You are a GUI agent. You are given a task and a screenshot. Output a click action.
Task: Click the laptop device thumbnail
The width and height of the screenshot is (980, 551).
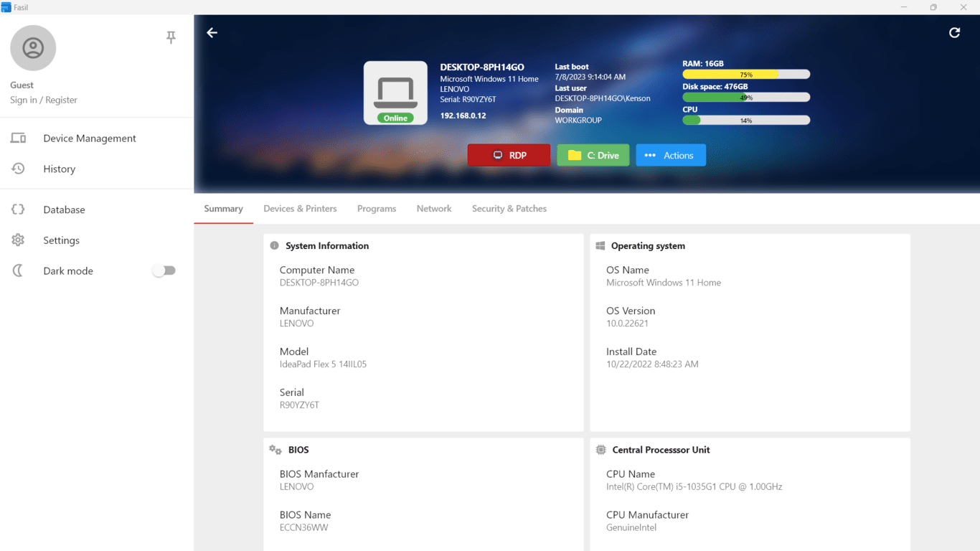(395, 93)
